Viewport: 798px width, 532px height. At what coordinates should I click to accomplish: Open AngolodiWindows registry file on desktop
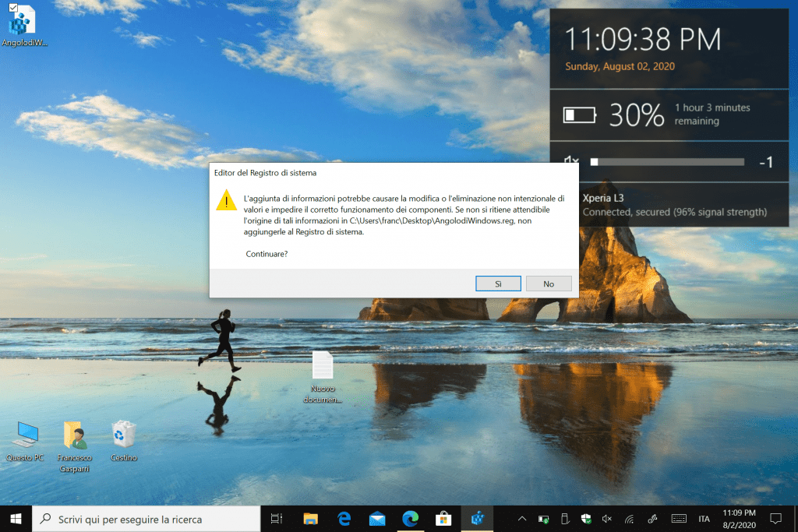click(24, 23)
